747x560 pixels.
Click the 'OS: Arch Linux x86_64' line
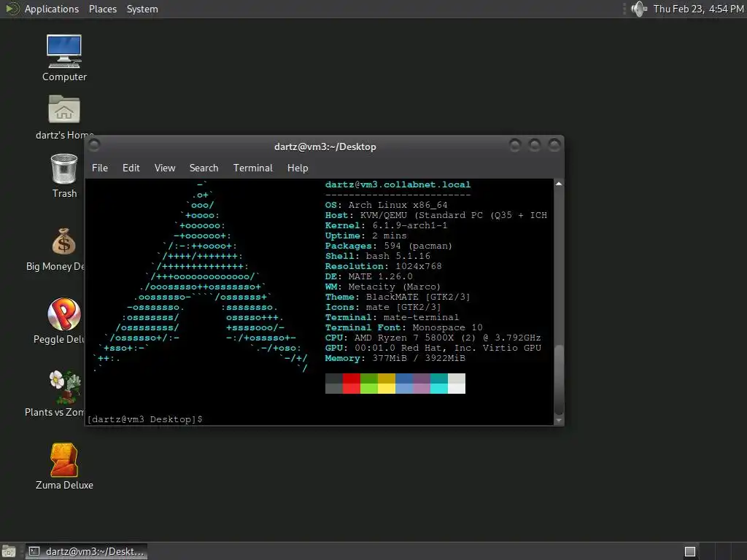(x=387, y=205)
